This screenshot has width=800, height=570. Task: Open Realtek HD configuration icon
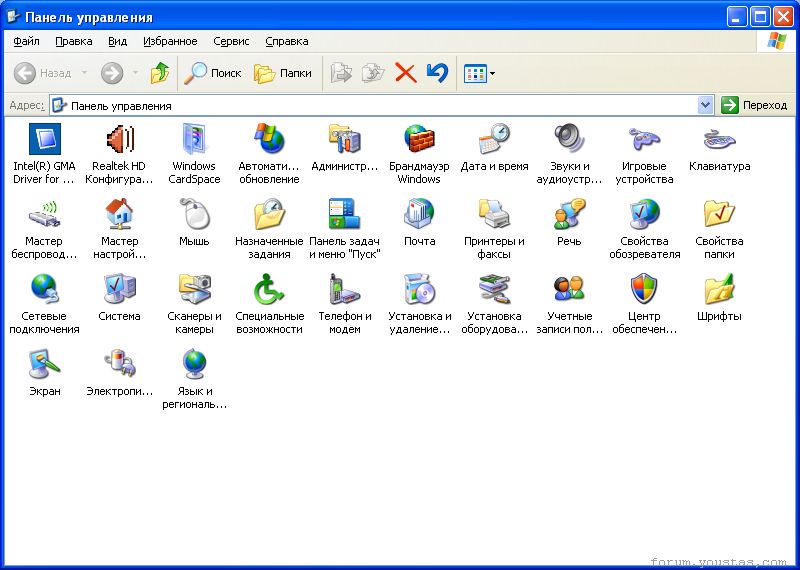[x=119, y=139]
